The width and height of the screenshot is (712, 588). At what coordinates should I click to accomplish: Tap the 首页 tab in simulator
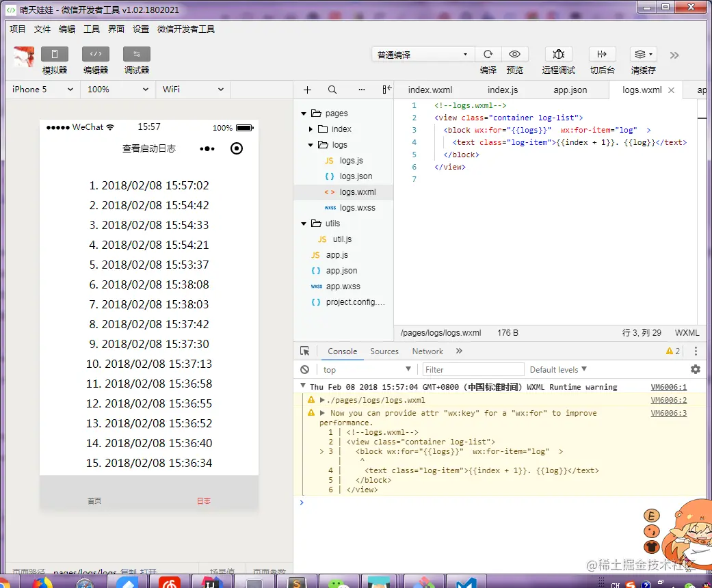[94, 500]
